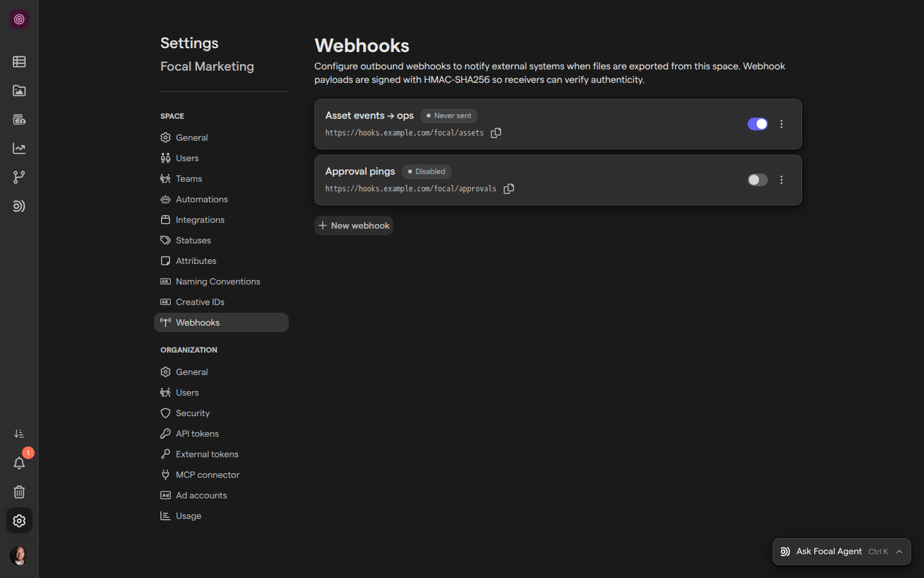Select Naming Conventions settings

coord(221,281)
